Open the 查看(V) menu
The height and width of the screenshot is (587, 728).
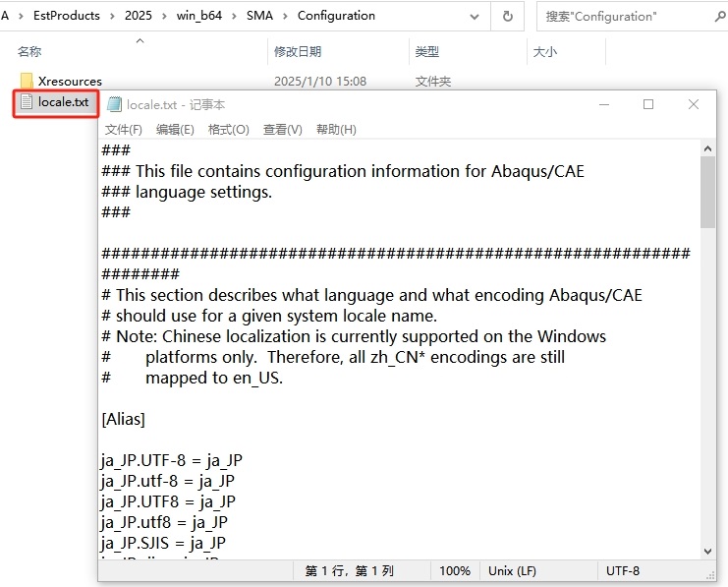[x=282, y=130]
